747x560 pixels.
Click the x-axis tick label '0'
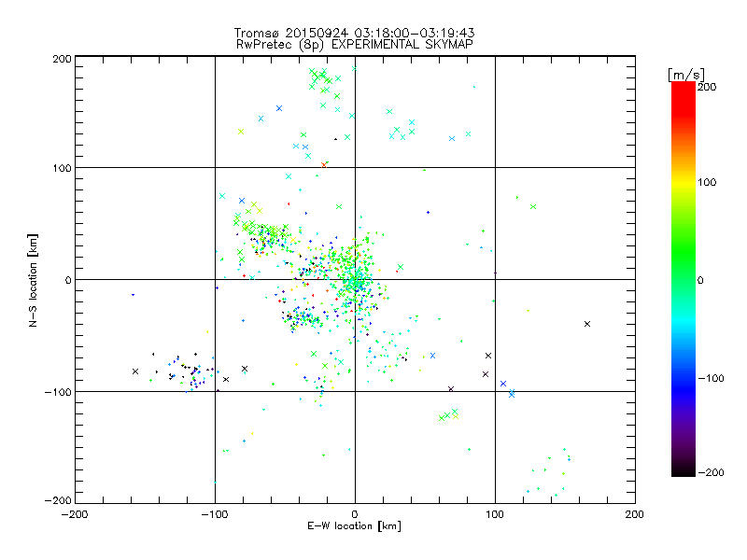pyautogui.click(x=355, y=514)
